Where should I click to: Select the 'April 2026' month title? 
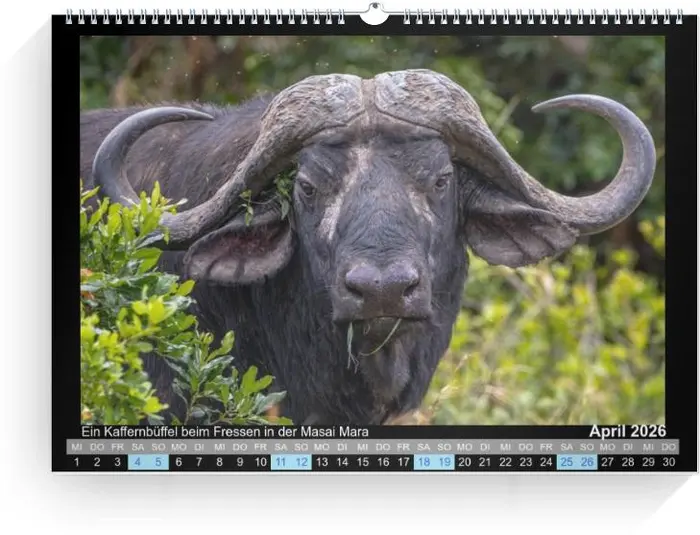[x=627, y=431]
